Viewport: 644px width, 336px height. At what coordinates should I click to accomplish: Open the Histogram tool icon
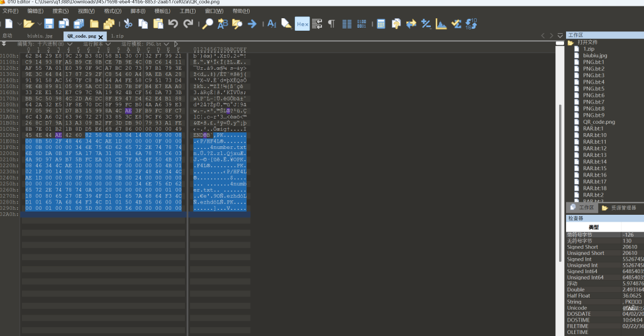pyautogui.click(x=441, y=24)
